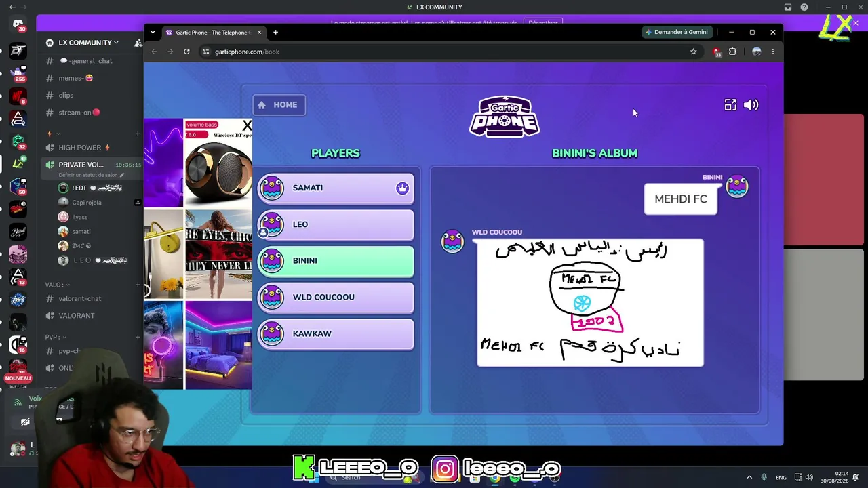Screen dimensions: 868x488
Task: Open clock and date 02:14 in taskbar
Action: point(833,477)
